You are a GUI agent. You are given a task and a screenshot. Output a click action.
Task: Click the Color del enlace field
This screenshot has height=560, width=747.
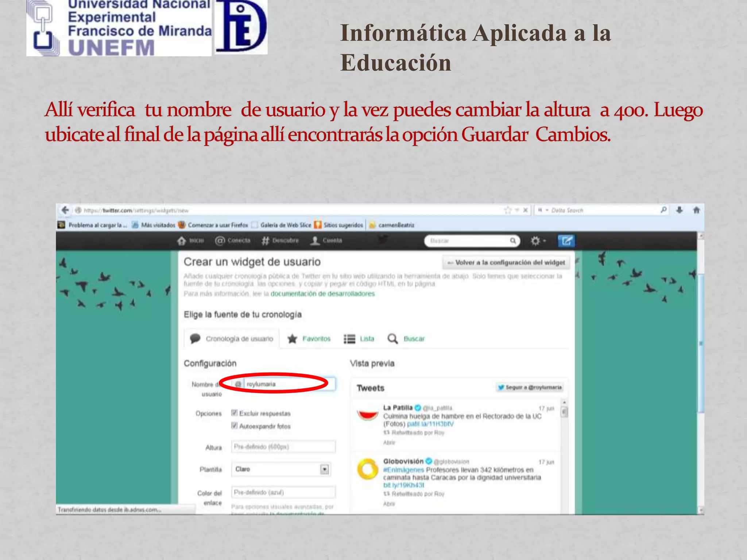pos(283,493)
